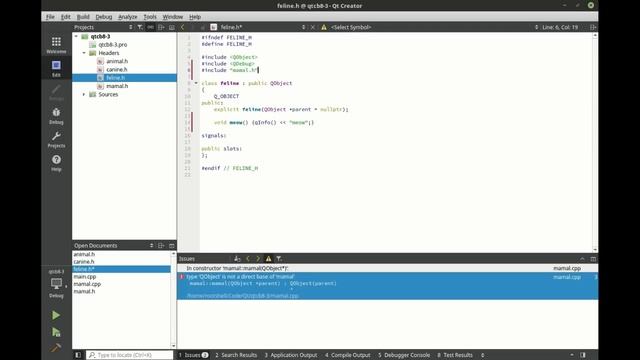
Task: Click the locator search field
Action: click(x=130, y=355)
